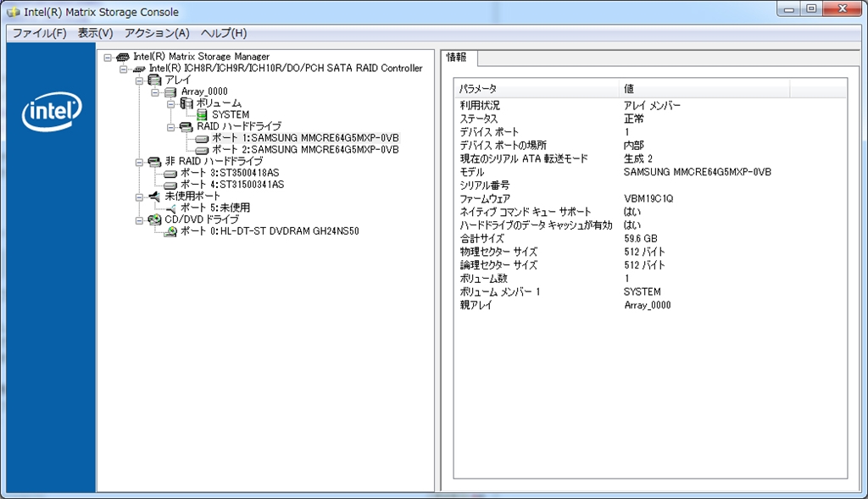Click the アレイ array group icon

pyautogui.click(x=155, y=80)
